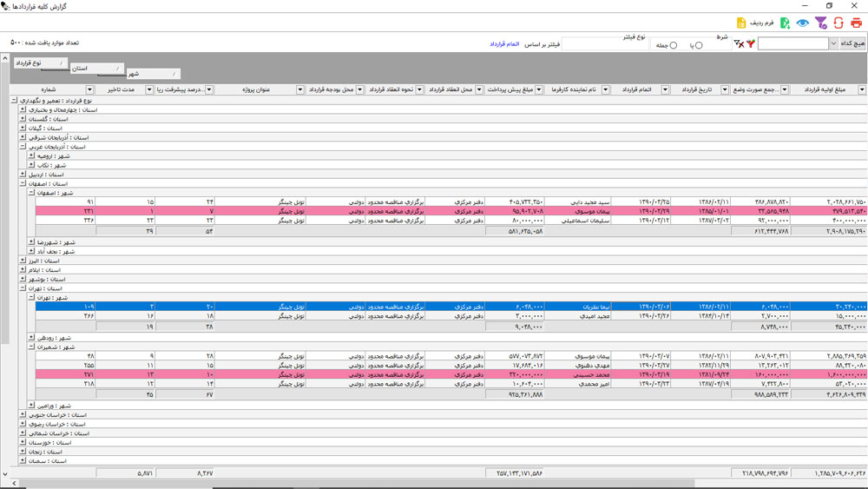This screenshot has height=489, width=868.
Task: Click the yellow فرم ردیف document icon
Action: [741, 23]
